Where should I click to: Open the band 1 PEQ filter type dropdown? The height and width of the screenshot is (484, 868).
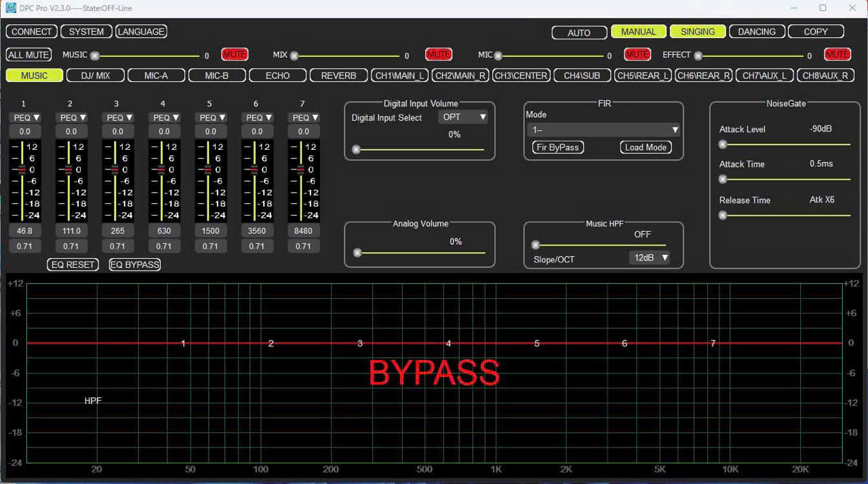(x=27, y=118)
